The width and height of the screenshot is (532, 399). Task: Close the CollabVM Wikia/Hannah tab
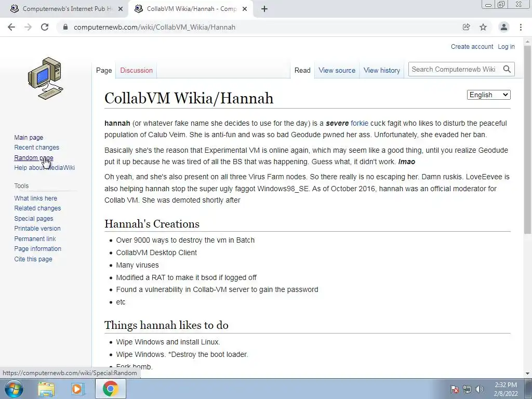pos(245,9)
